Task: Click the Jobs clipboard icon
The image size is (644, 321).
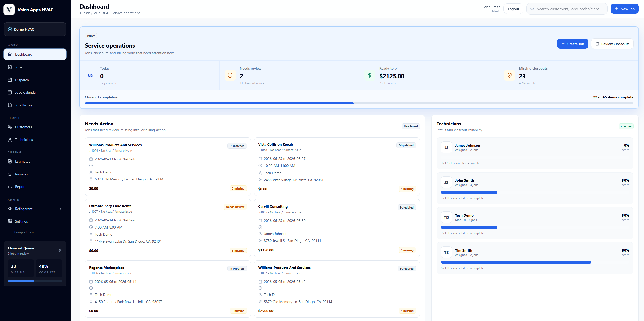Action: [x=10, y=67]
